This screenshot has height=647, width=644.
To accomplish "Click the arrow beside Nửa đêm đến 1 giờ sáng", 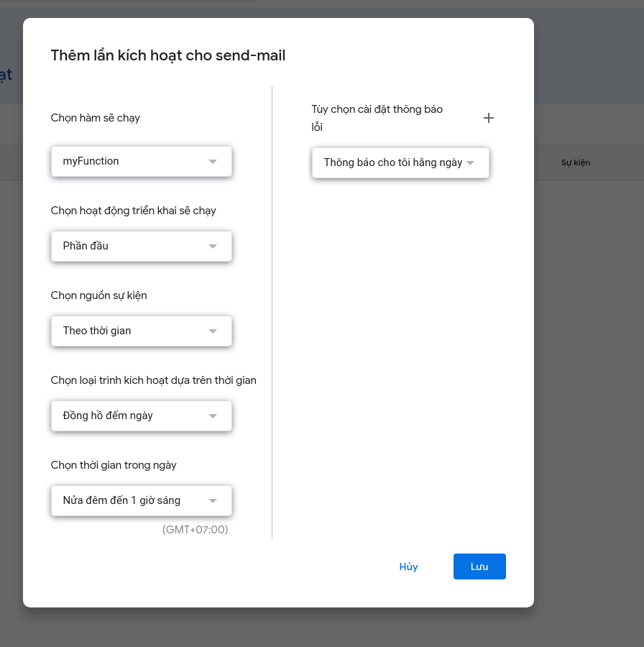I will point(213,501).
